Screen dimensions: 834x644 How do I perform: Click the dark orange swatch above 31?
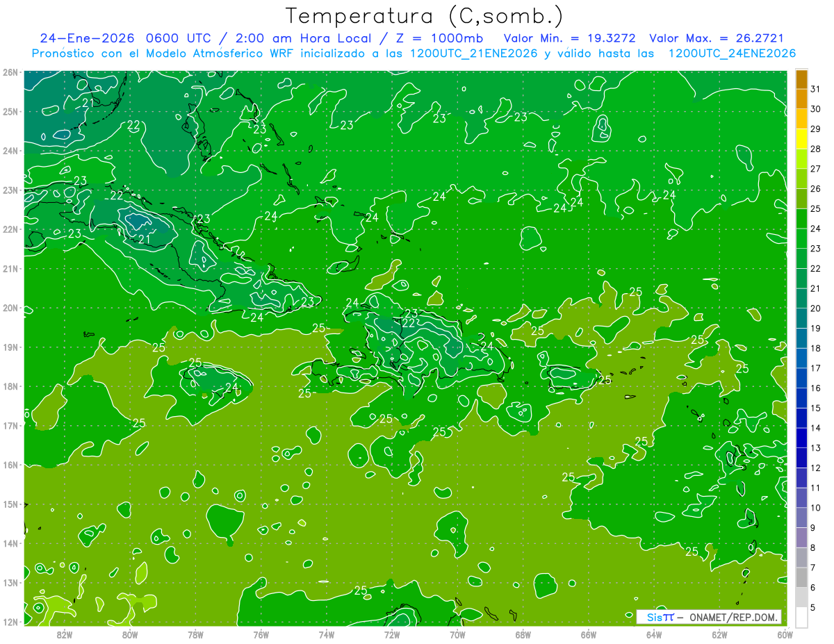(x=801, y=79)
